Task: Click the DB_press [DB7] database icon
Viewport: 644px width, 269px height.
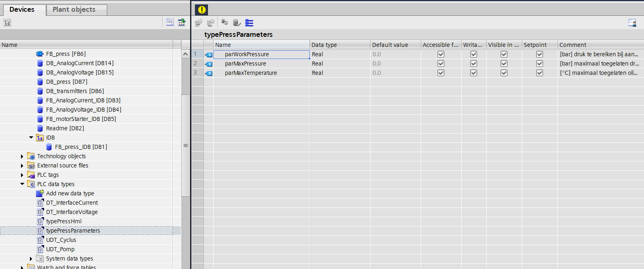Action: click(x=40, y=82)
